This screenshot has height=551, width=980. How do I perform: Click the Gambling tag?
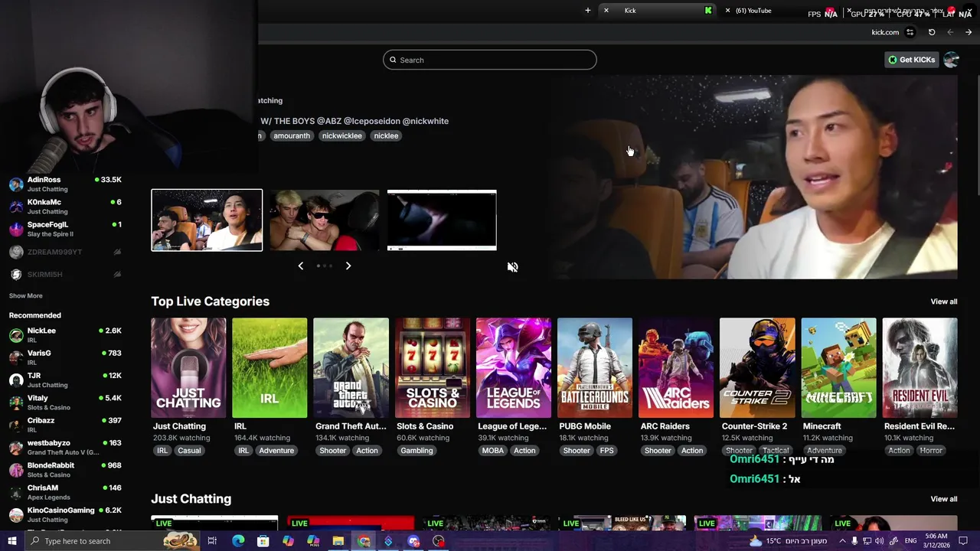coord(416,451)
